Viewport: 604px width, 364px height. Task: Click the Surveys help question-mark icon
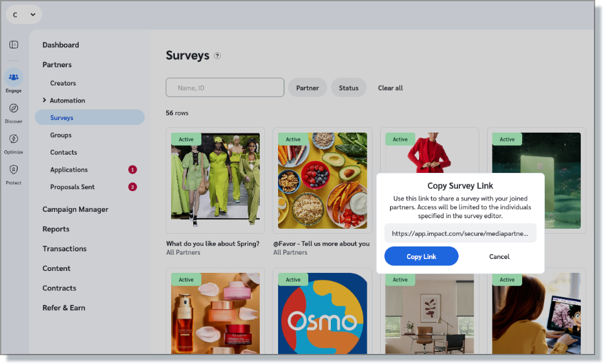pos(217,56)
